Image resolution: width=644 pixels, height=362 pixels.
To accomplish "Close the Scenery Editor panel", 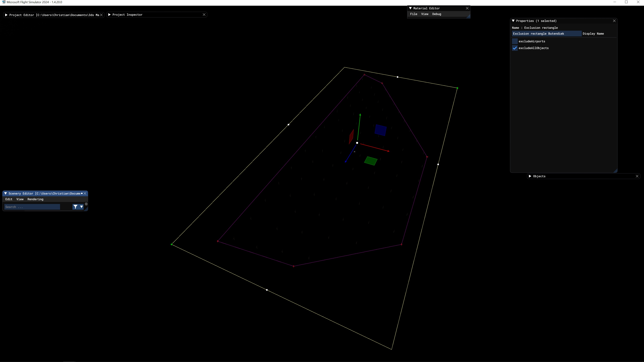I will (85, 194).
